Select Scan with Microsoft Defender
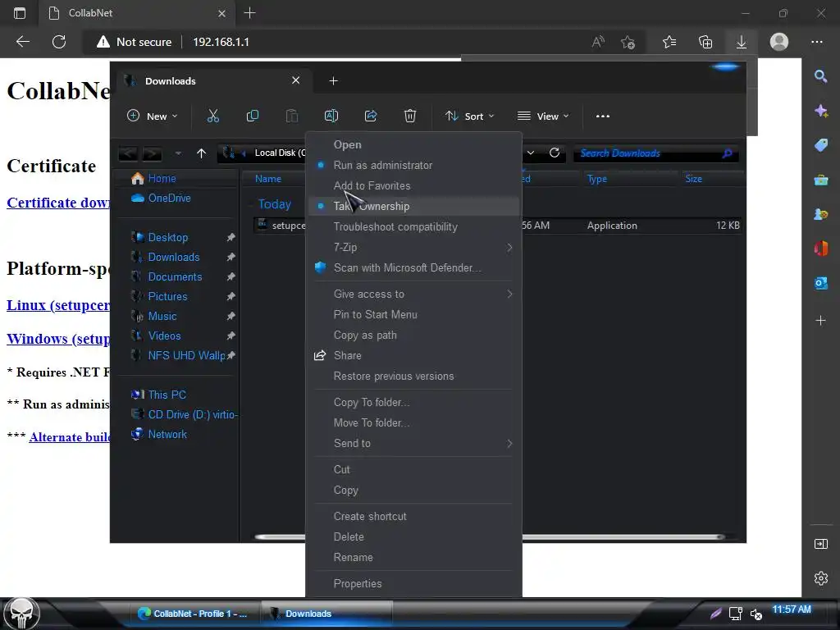The image size is (840, 630). (413, 268)
